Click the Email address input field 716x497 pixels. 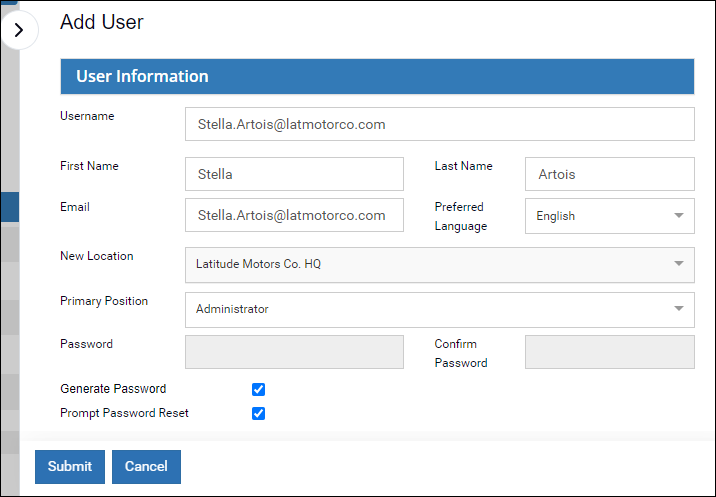(x=294, y=215)
